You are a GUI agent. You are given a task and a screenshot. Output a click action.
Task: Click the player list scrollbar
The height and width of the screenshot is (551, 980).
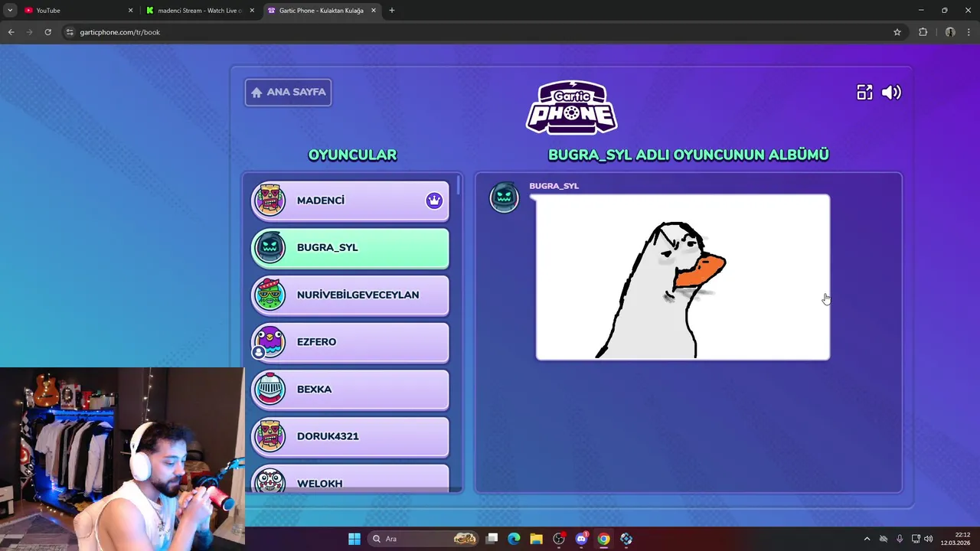(458, 185)
